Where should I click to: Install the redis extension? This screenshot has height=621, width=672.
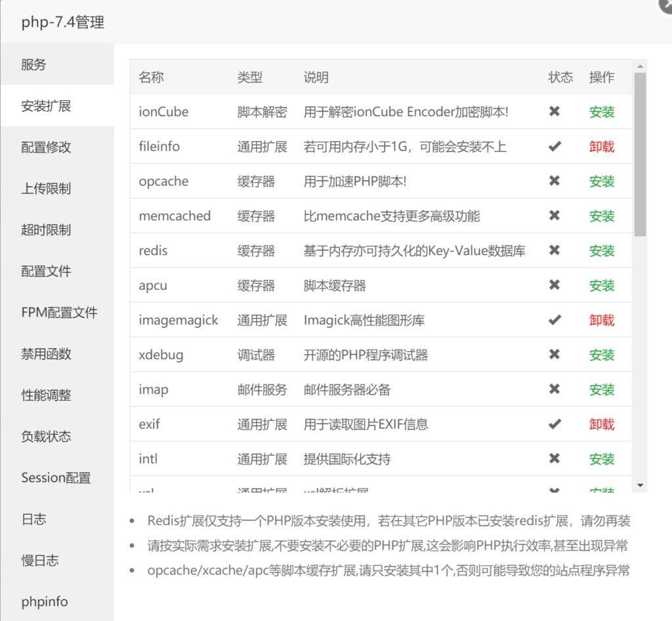coord(601,251)
